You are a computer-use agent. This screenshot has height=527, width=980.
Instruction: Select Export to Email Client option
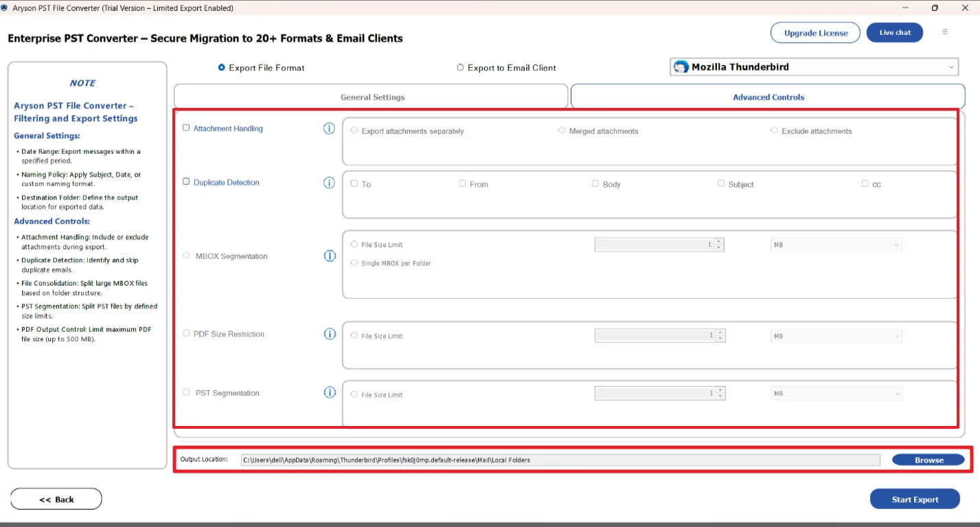(x=460, y=67)
